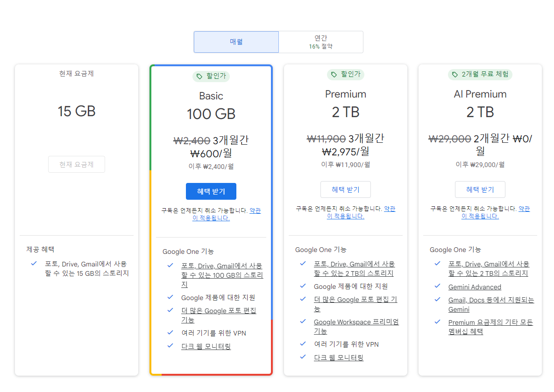Open Premium 다크 웹 모니터링 link
Image resolution: width=554 pixels, height=392 pixels.
click(339, 357)
